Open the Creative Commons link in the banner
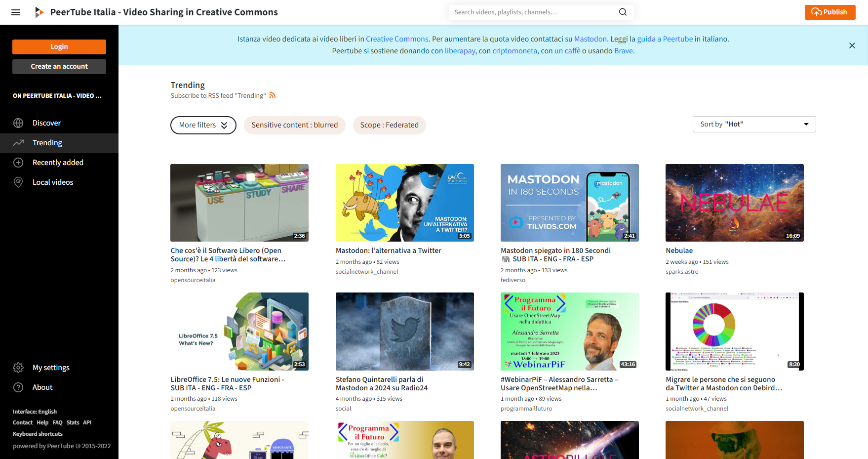The image size is (868, 459). 396,39
